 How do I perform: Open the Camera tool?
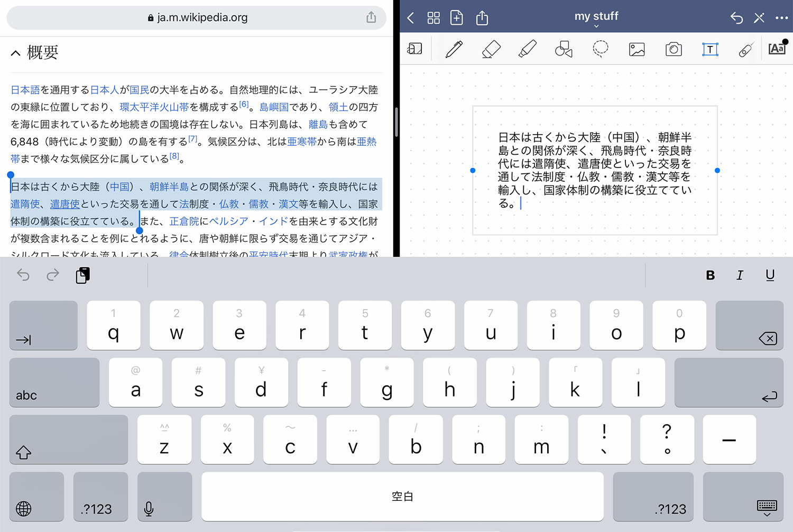coord(674,50)
